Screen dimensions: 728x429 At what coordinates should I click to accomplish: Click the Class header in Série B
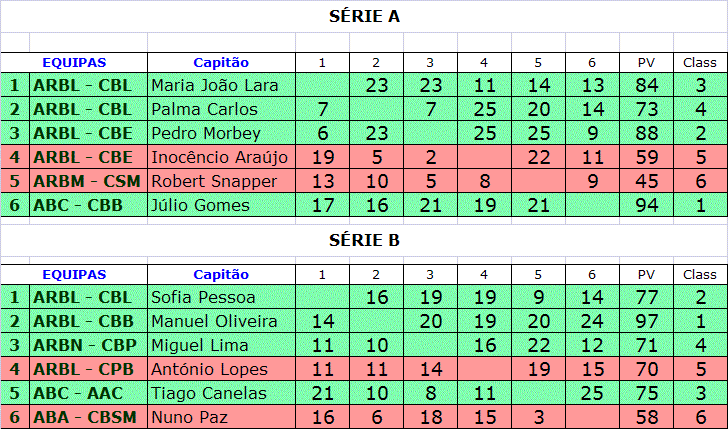700,274
